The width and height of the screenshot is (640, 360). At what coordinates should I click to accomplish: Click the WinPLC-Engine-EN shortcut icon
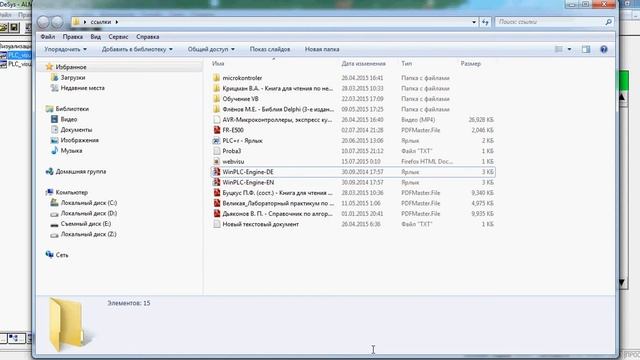(217, 182)
